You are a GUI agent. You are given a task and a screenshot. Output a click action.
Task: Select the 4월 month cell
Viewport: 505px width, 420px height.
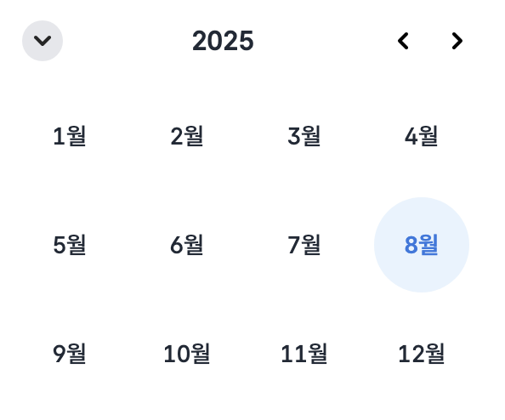(x=422, y=136)
